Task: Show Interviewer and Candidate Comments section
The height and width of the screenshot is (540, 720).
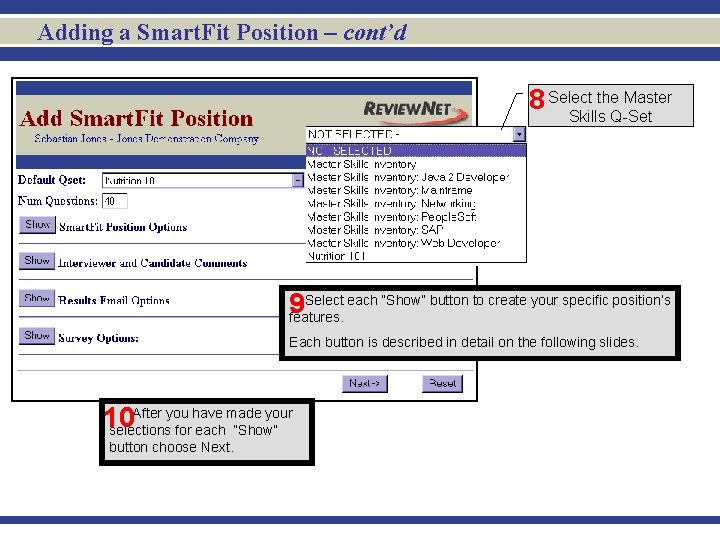Action: click(37, 261)
